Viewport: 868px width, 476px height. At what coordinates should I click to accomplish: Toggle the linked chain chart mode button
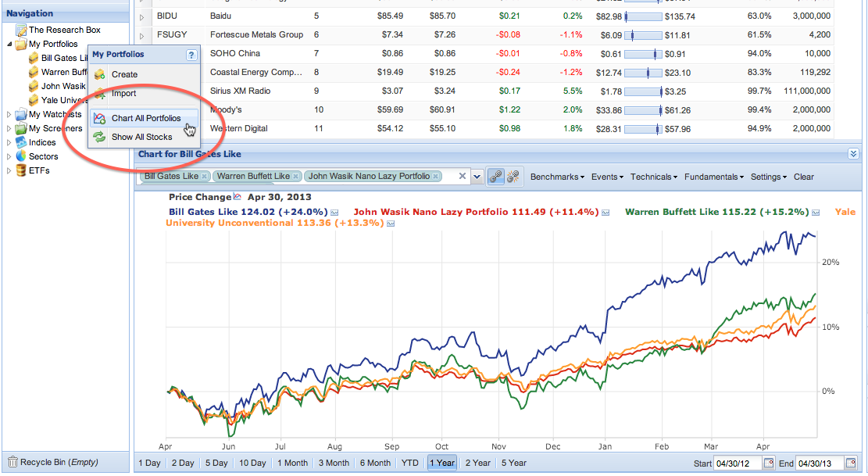495,177
